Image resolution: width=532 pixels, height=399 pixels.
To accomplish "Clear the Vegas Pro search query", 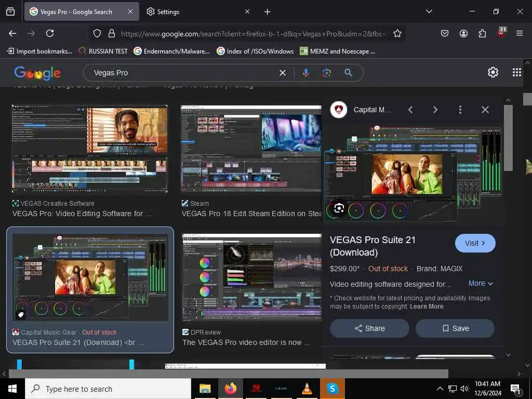I will pyautogui.click(x=282, y=73).
